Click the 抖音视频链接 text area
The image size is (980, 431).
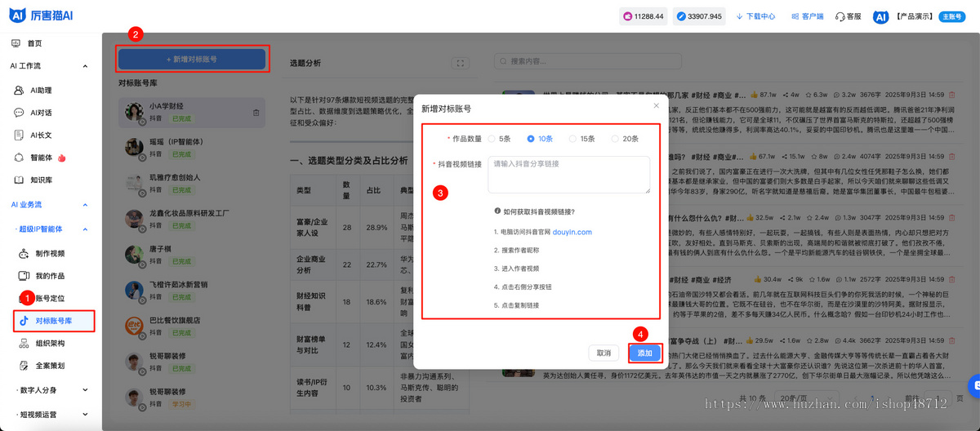[x=568, y=175]
